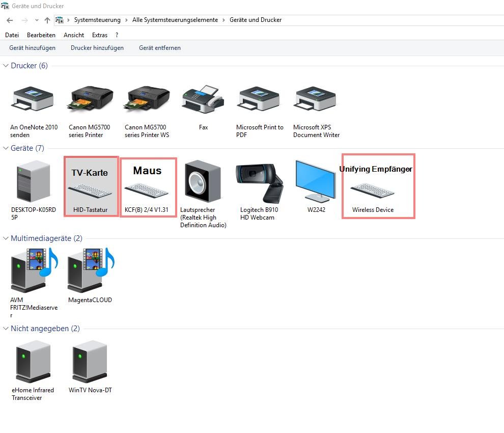
Task: Open the Datei menu
Action: 12,35
